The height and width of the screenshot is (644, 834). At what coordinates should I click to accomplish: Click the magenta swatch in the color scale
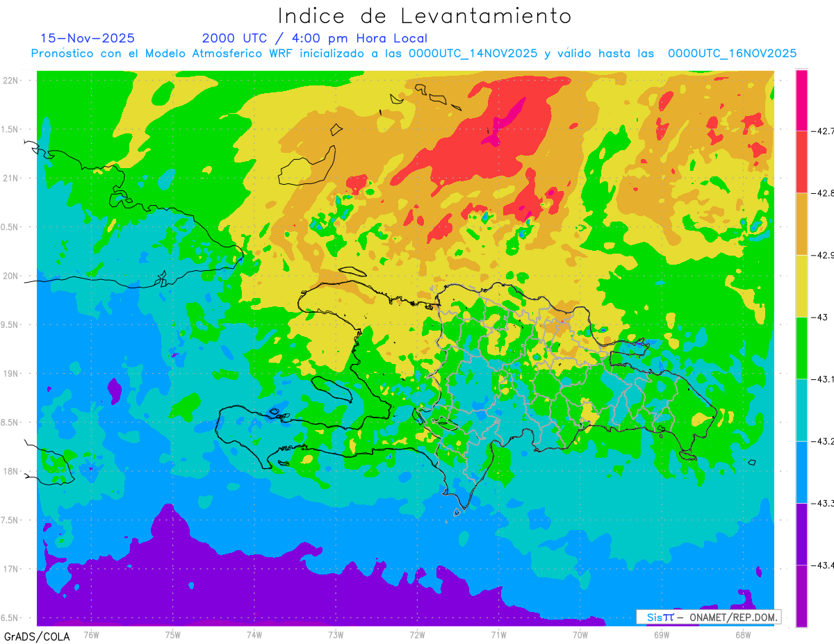click(x=801, y=99)
